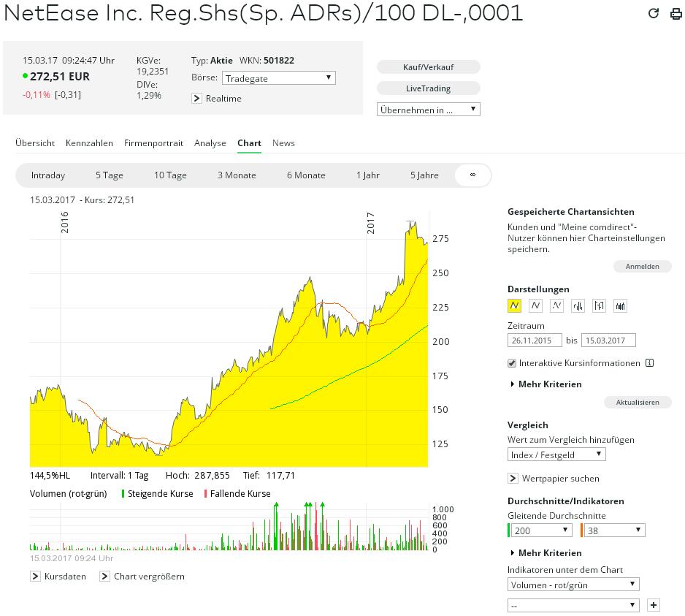Screen dimensions: 685x616
Task: Select the candlestick chart style icon
Action: coord(620,305)
